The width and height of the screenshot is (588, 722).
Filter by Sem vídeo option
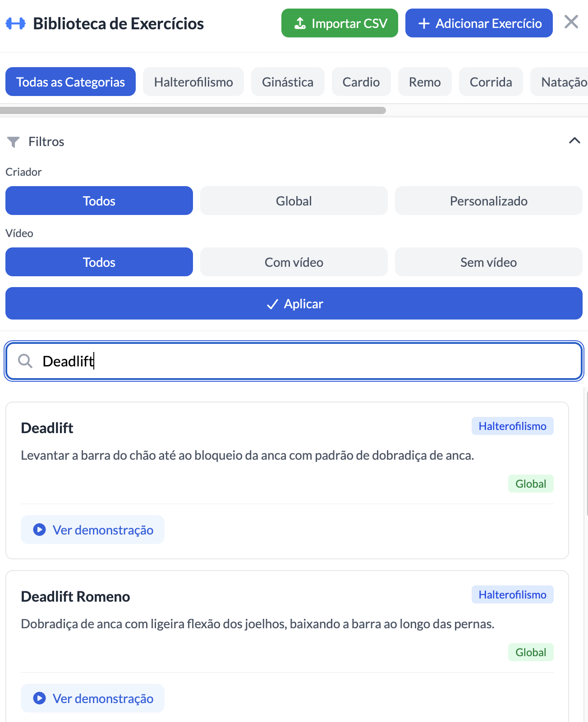[488, 262]
